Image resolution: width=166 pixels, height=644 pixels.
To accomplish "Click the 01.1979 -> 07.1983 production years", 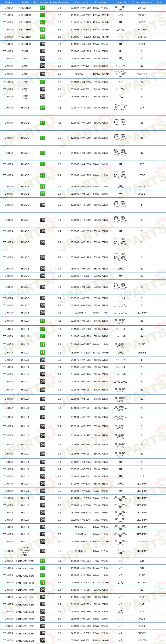I will (81, 360).
